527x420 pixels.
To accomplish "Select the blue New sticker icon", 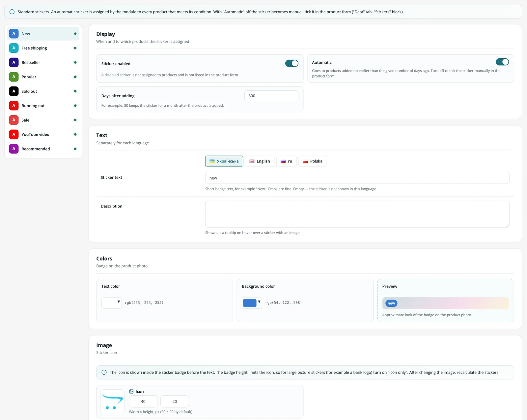I will click(14, 34).
